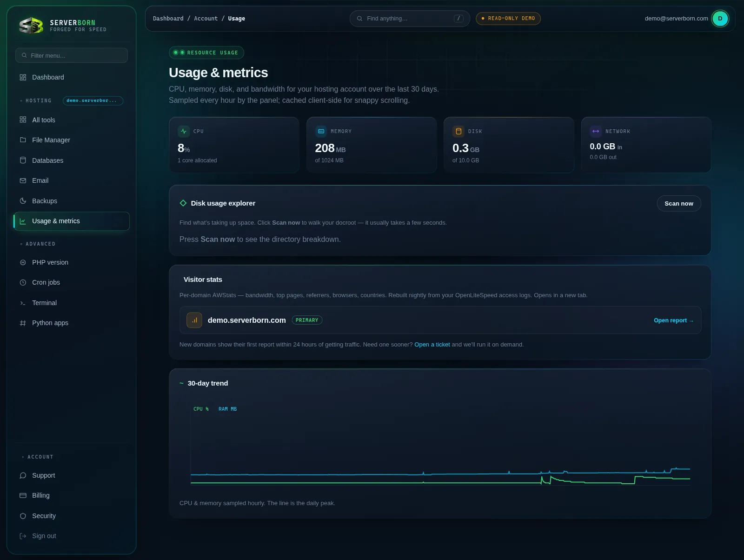Go to Account breadcrumb

pyautogui.click(x=206, y=19)
